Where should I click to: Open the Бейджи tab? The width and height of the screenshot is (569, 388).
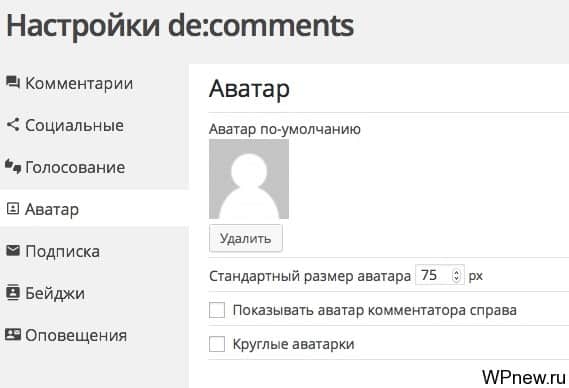94,293
